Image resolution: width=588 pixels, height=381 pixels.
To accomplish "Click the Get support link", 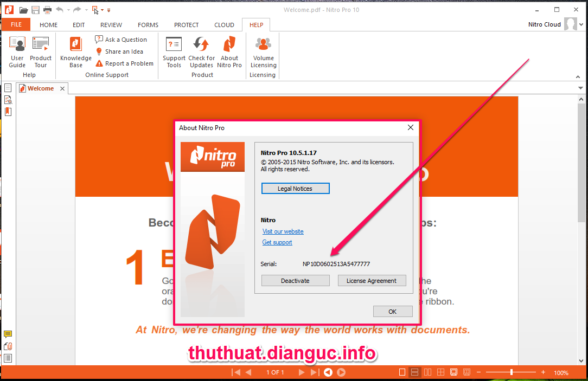I will click(277, 242).
